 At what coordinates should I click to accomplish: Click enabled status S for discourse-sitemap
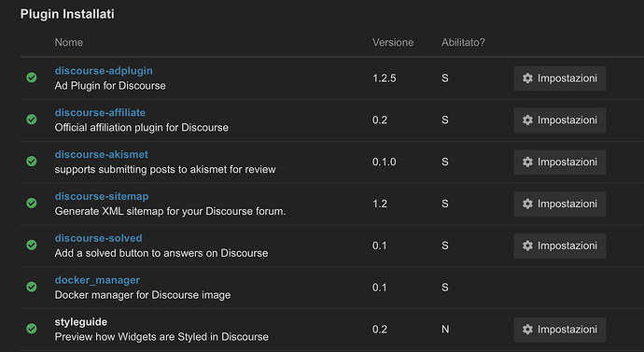click(445, 204)
